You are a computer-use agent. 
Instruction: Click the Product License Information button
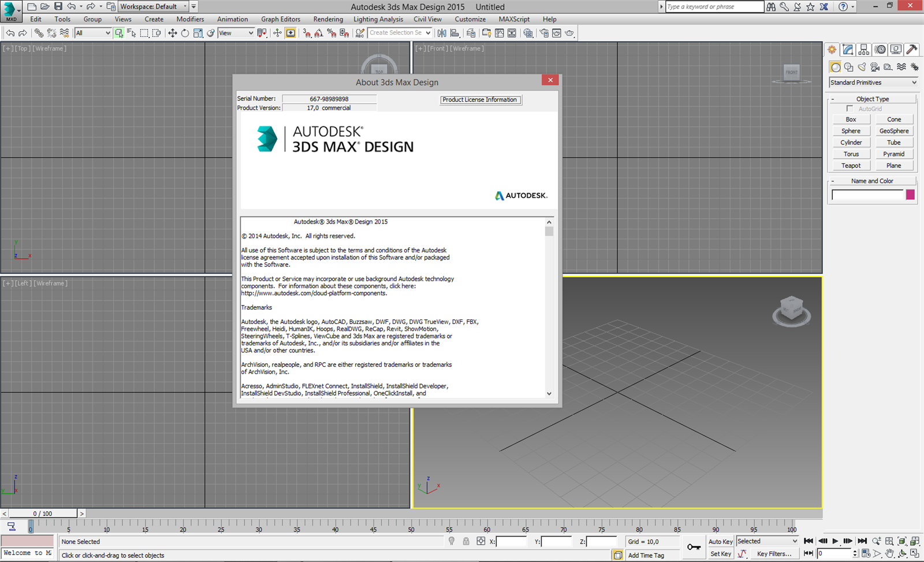pos(480,99)
